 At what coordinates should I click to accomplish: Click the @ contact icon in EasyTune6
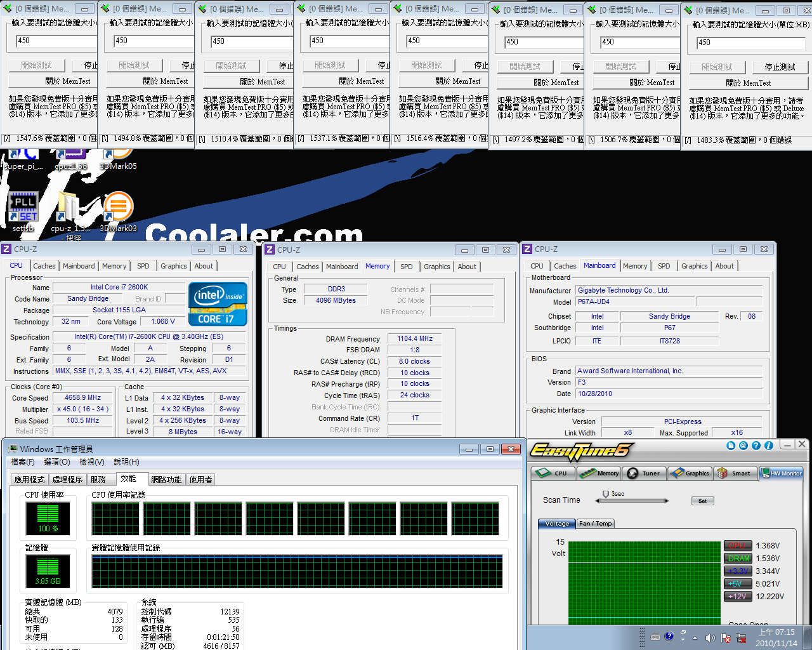[x=743, y=446]
